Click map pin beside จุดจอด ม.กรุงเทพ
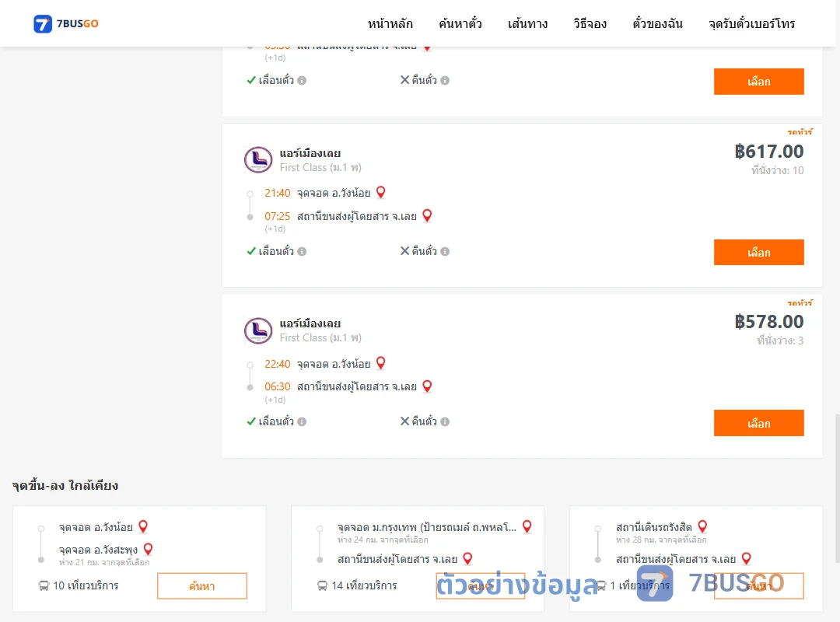This screenshot has width=840, height=622. coord(527,526)
